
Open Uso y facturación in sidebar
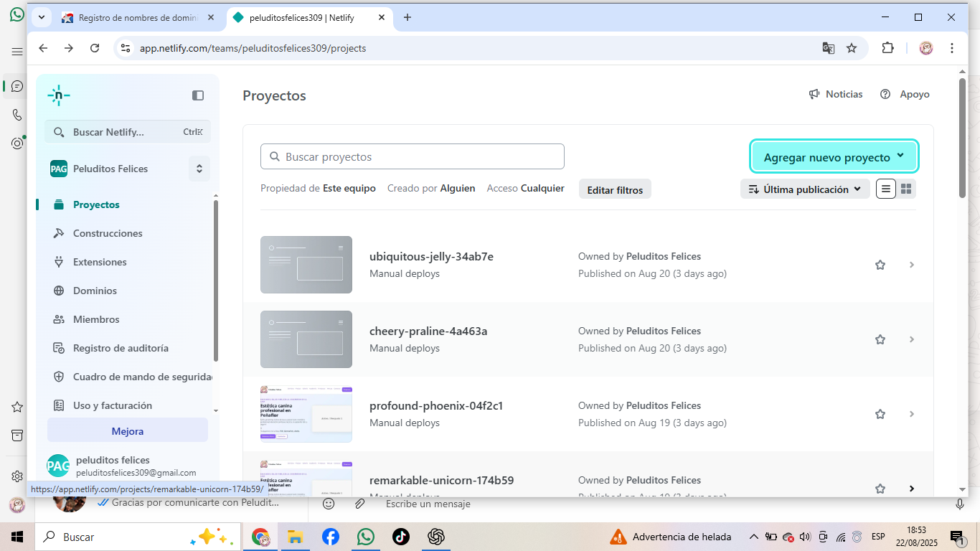pos(112,405)
